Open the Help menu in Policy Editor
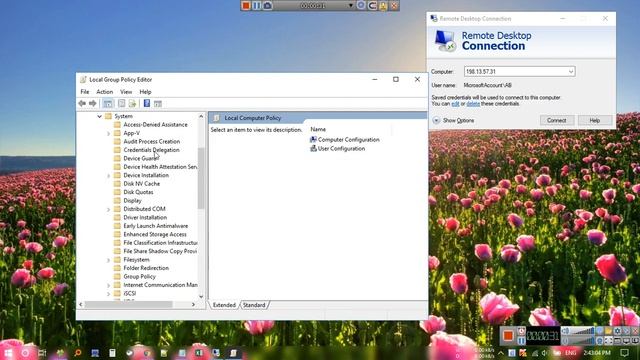Image resolution: width=640 pixels, height=360 pixels. tap(145, 92)
